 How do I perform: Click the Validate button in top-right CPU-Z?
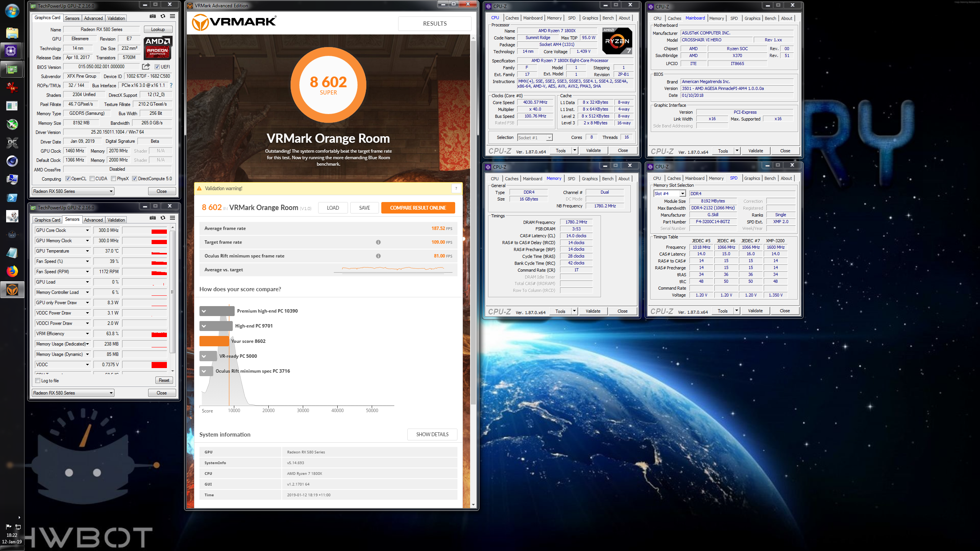755,151
